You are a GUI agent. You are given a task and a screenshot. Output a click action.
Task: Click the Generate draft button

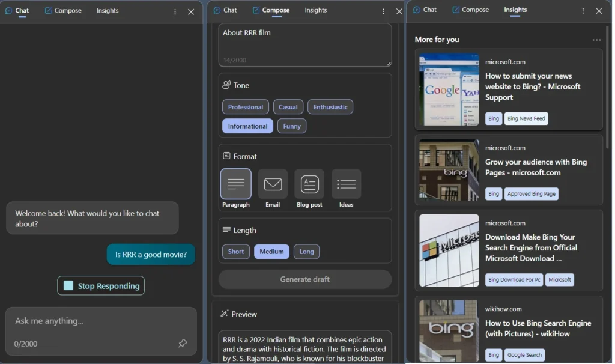[304, 279]
